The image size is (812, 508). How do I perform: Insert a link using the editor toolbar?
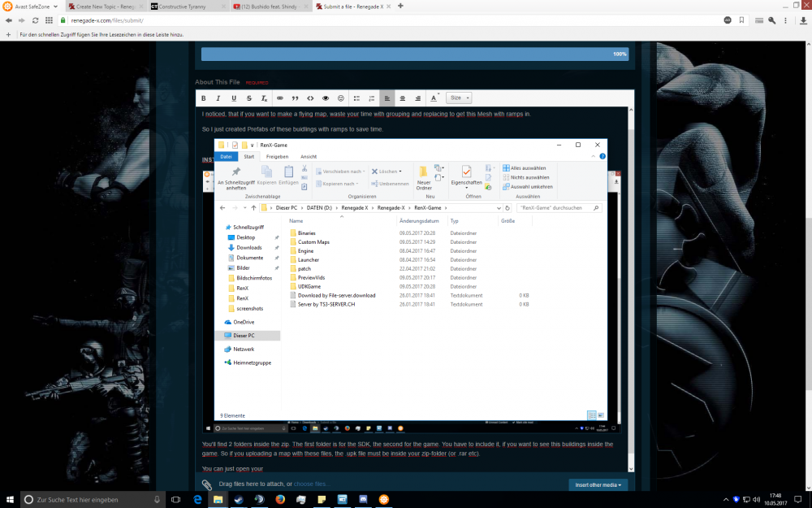(279, 98)
